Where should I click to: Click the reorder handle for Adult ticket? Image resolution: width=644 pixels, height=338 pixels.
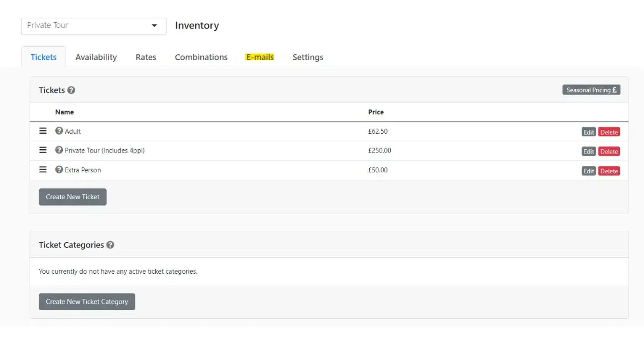[x=43, y=131]
